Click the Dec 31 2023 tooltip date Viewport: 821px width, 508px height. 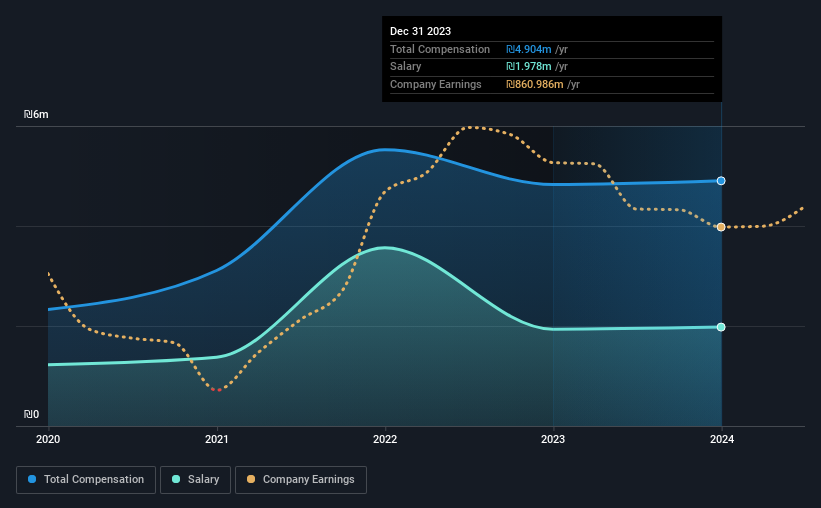[420, 31]
